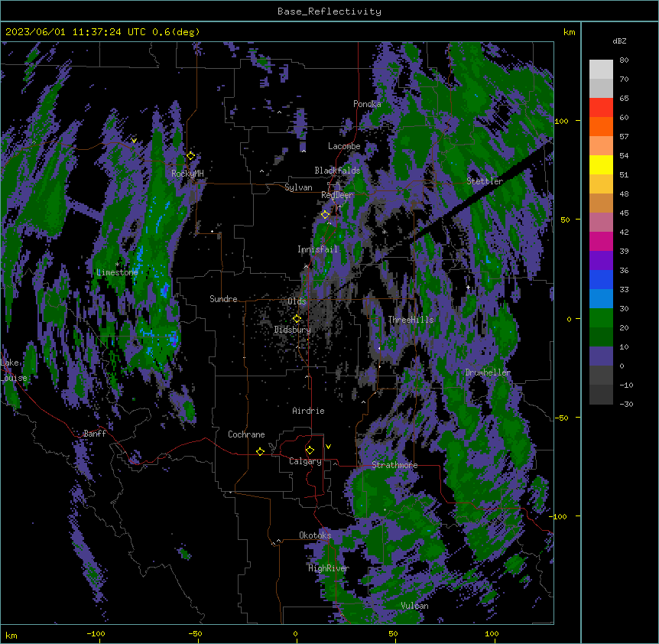
Task: Select the Stettler label
Action: [x=485, y=181]
